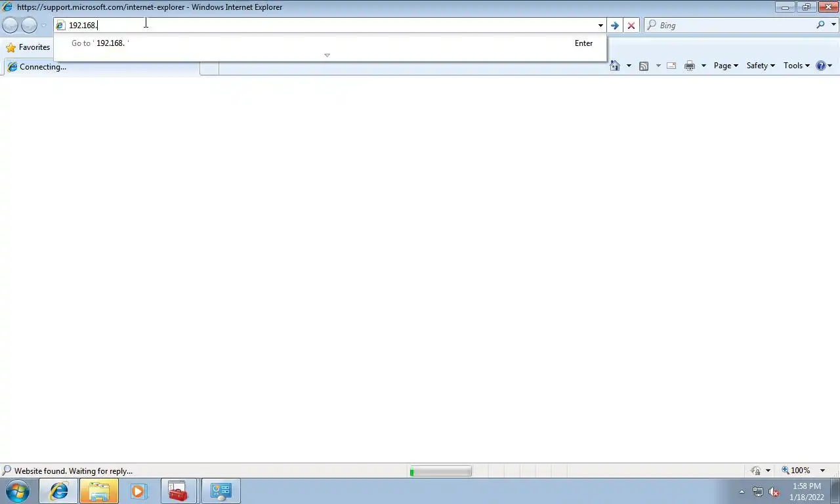Click the muted volume tray icon
Viewport: 840px width, 504px height.
click(774, 492)
